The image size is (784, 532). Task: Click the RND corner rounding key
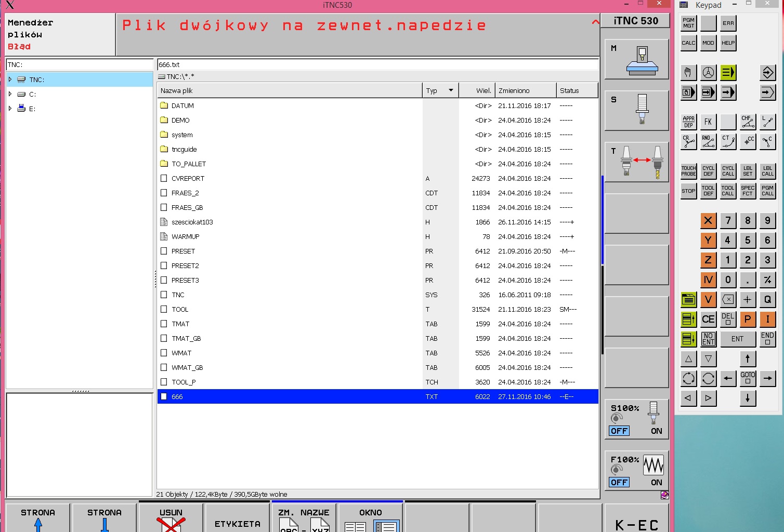click(708, 141)
